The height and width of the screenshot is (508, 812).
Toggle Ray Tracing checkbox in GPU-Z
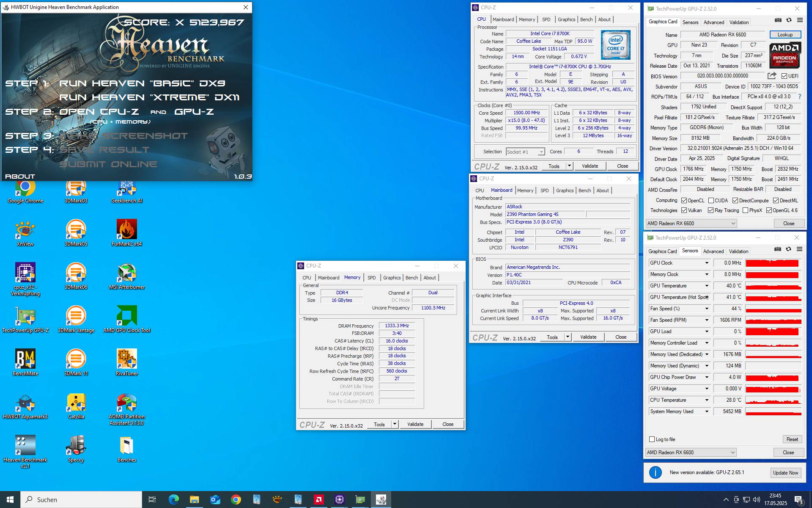coord(711,210)
